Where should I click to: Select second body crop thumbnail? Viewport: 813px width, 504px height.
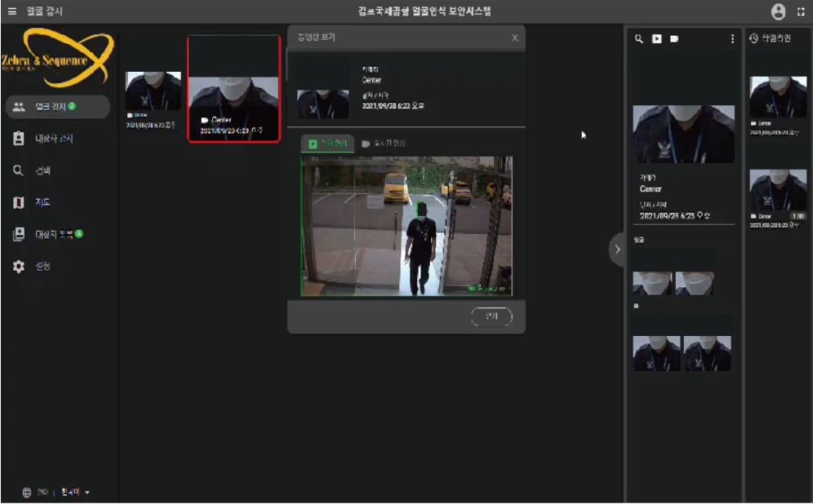[707, 353]
